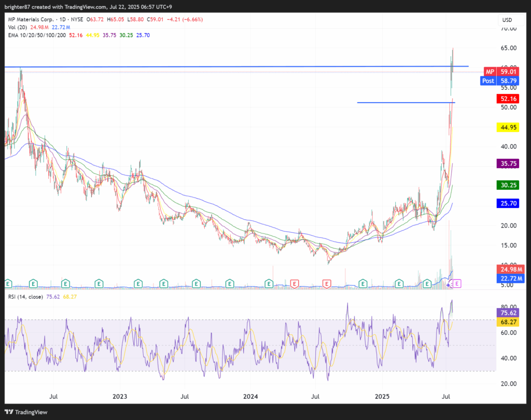Click the red earnings marker just after Jul 2024
The width and height of the screenshot is (531, 420).
[327, 284]
